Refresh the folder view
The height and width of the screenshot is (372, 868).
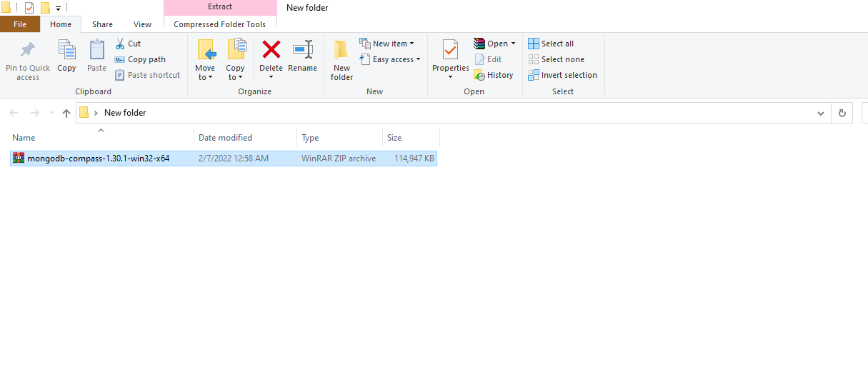pos(842,113)
